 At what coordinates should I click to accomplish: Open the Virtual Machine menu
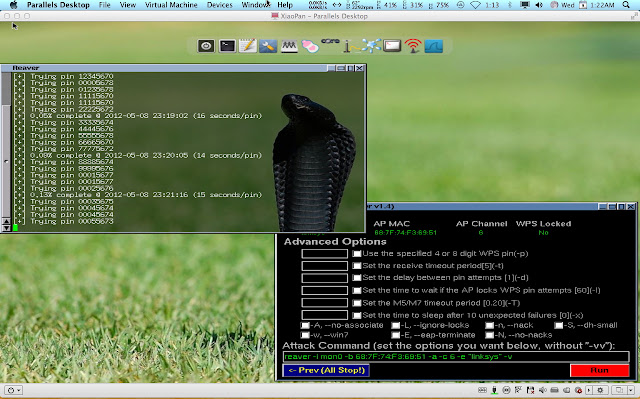click(x=171, y=5)
